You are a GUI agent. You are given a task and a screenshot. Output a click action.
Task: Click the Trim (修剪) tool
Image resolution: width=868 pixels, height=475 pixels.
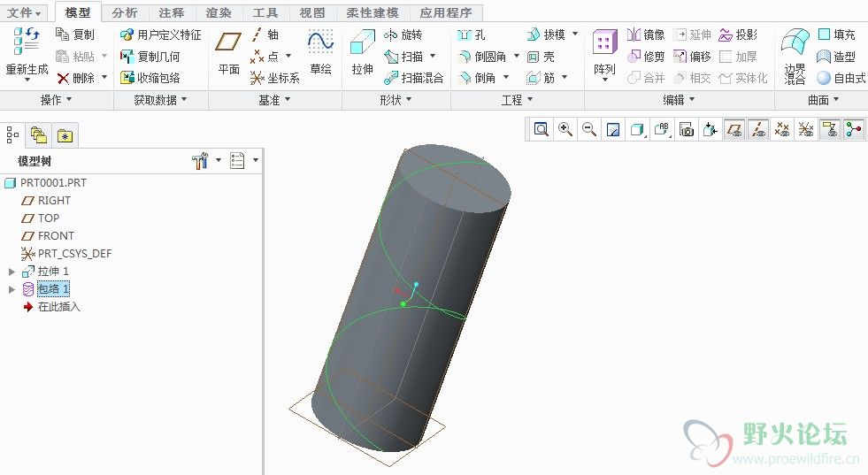tap(645, 57)
